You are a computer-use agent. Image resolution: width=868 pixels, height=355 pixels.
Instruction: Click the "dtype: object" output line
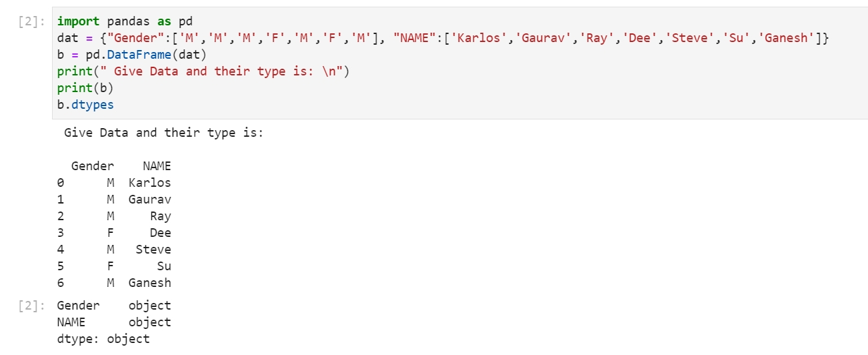[103, 339]
